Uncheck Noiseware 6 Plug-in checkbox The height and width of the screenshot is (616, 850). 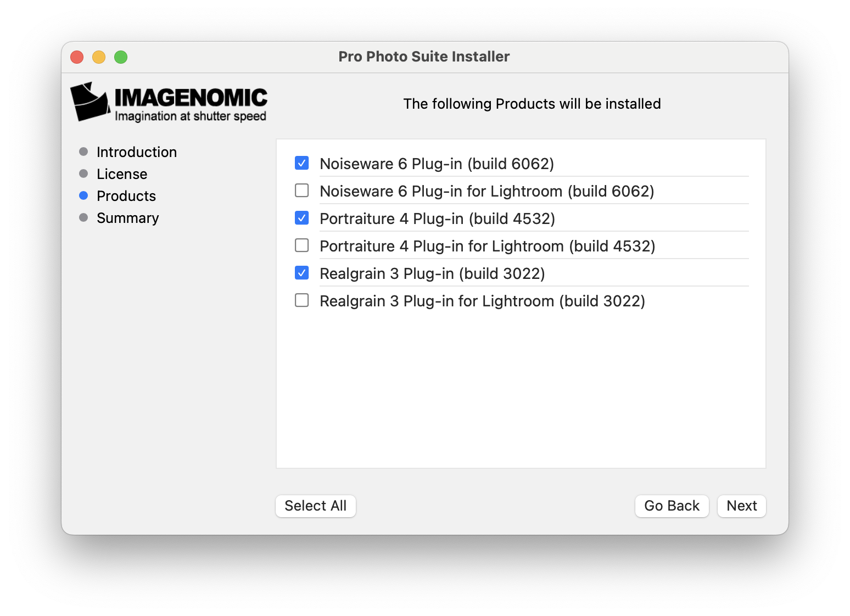pos(301,163)
